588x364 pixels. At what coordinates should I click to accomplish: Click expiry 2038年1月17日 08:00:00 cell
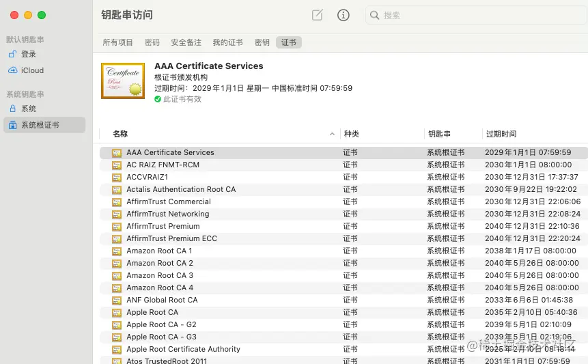(x=530, y=251)
